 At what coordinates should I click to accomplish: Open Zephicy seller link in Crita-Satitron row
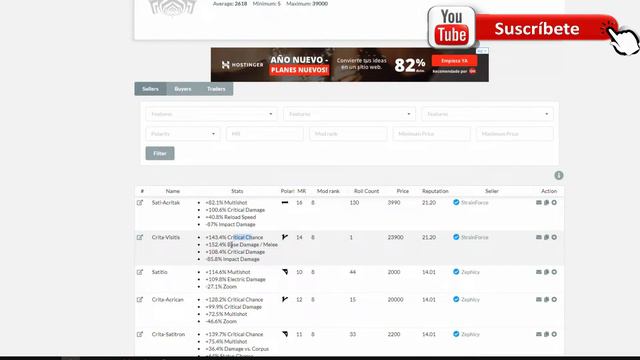[x=470, y=334]
